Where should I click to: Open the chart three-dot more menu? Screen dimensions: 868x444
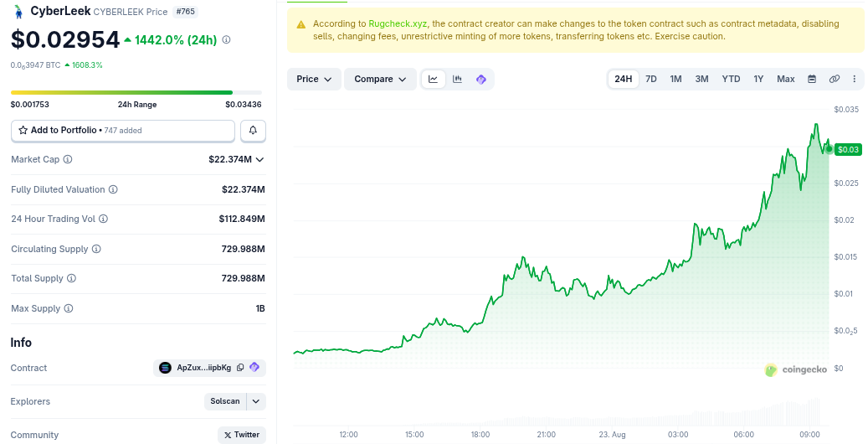coord(854,80)
